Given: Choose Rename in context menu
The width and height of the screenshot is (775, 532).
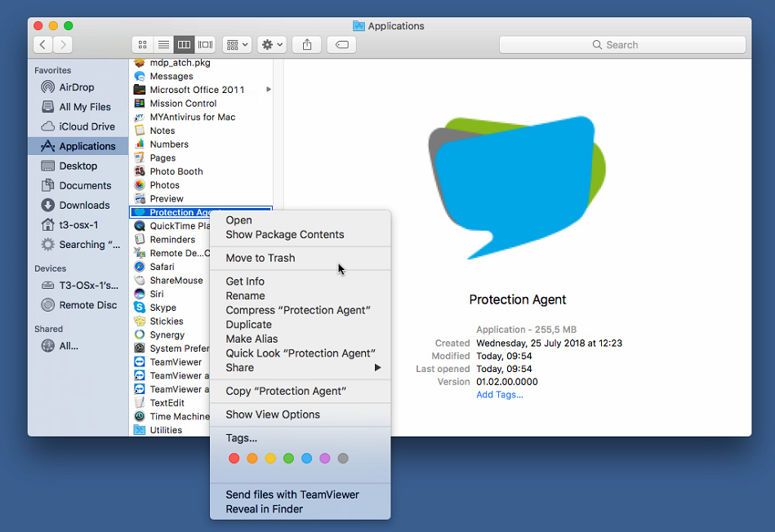Looking at the screenshot, I should click(300, 296).
